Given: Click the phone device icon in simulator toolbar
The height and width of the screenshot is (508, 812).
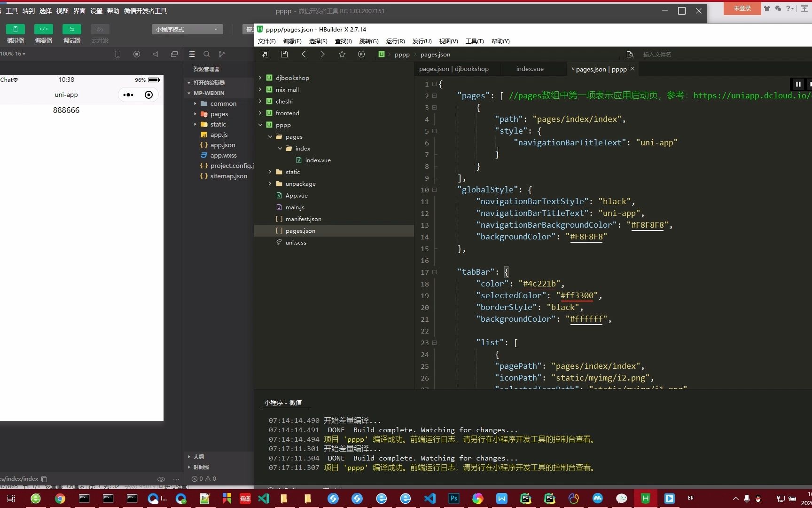Looking at the screenshot, I should point(118,54).
